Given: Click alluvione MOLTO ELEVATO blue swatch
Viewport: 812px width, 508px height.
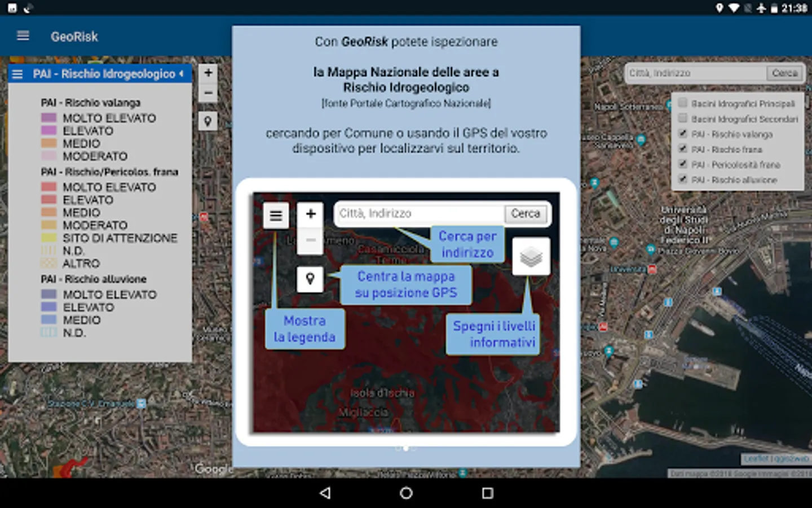Looking at the screenshot, I should pyautogui.click(x=49, y=294).
